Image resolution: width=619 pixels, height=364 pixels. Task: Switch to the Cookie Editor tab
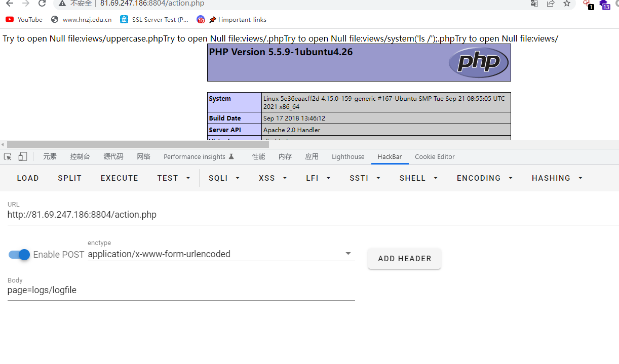point(435,157)
